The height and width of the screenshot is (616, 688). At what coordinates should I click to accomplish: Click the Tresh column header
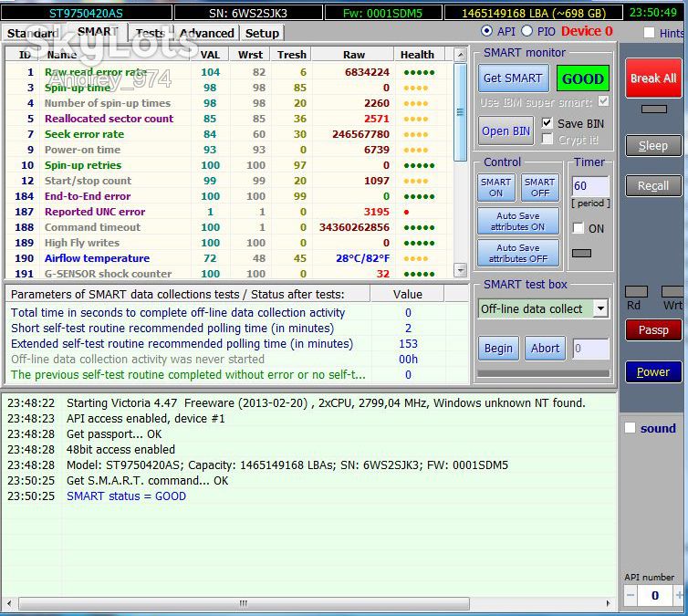click(291, 55)
